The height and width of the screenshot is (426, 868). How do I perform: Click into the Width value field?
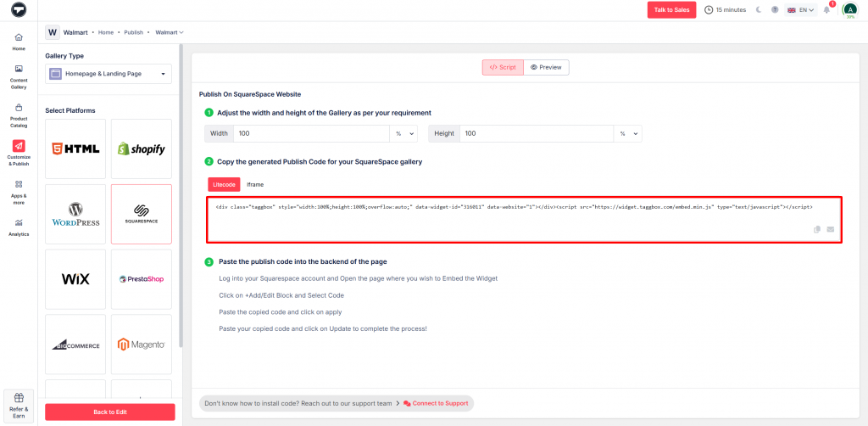click(309, 134)
